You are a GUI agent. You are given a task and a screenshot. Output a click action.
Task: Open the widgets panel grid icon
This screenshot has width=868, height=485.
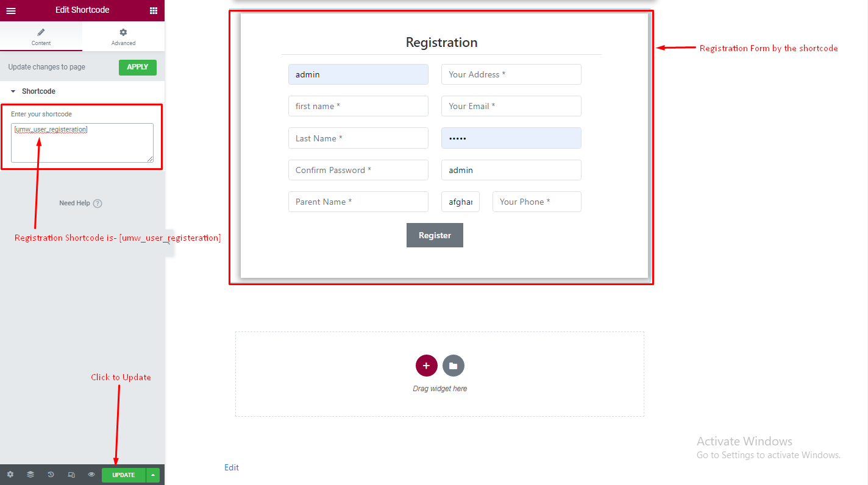click(154, 10)
